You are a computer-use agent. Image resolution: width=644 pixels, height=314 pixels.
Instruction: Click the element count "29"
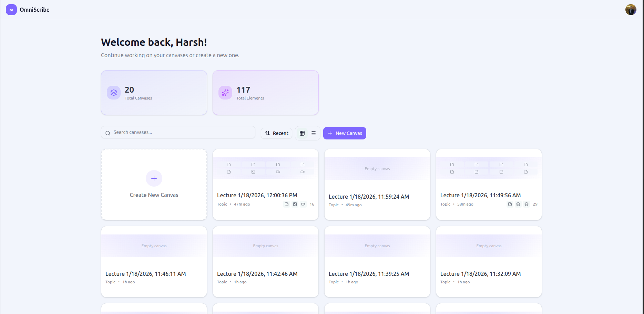[535, 204]
